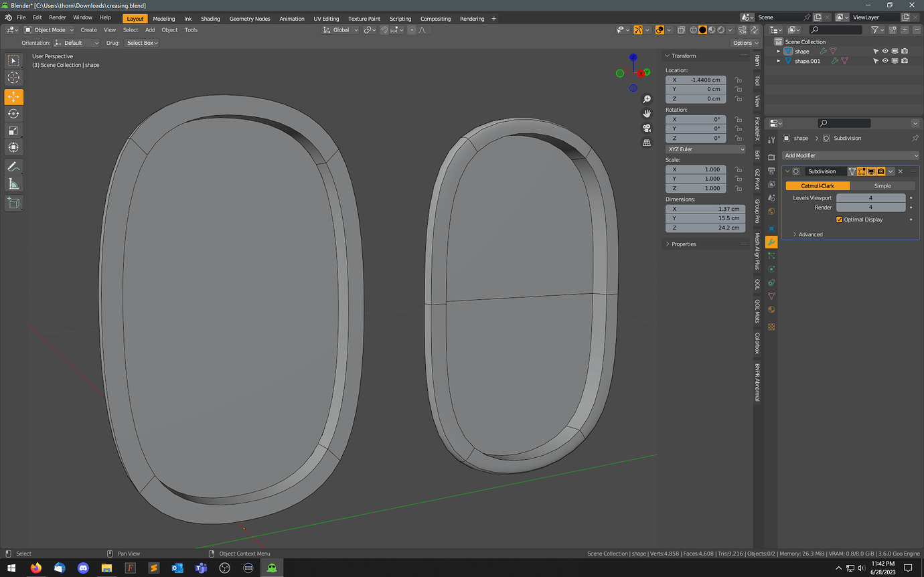This screenshot has height=577, width=924.
Task: Toggle modifier show in render
Action: (881, 171)
